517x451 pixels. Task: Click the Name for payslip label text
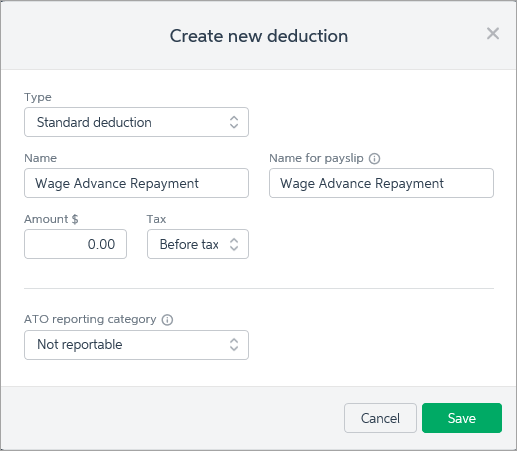316,158
